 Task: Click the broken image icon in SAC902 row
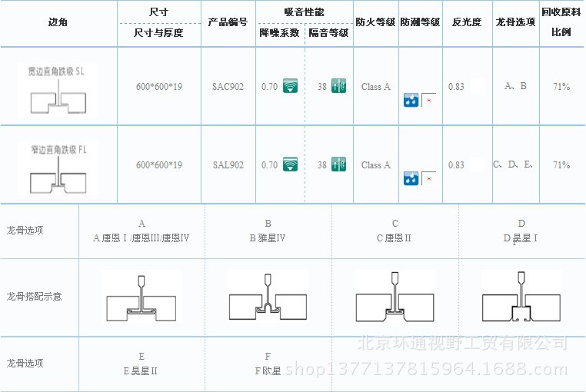point(428,100)
